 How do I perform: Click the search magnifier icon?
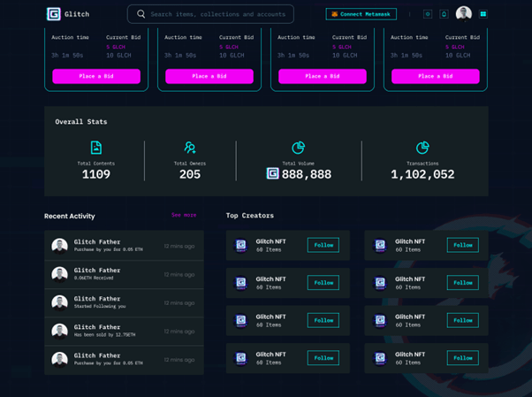click(x=141, y=14)
